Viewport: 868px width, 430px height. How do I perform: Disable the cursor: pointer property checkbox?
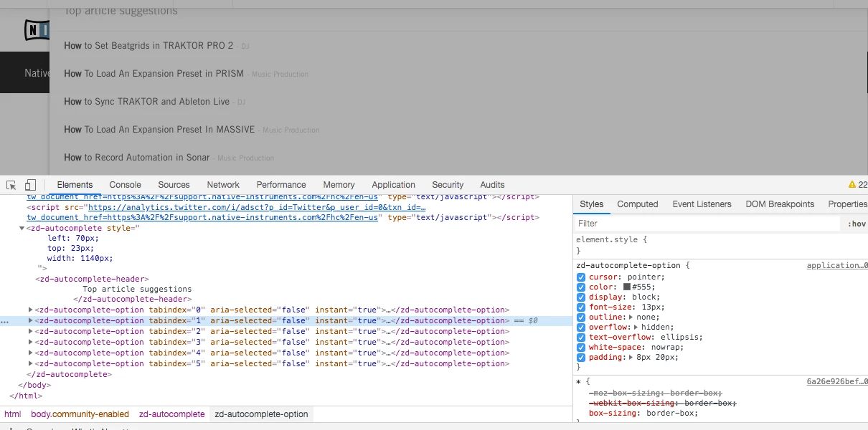tap(581, 277)
